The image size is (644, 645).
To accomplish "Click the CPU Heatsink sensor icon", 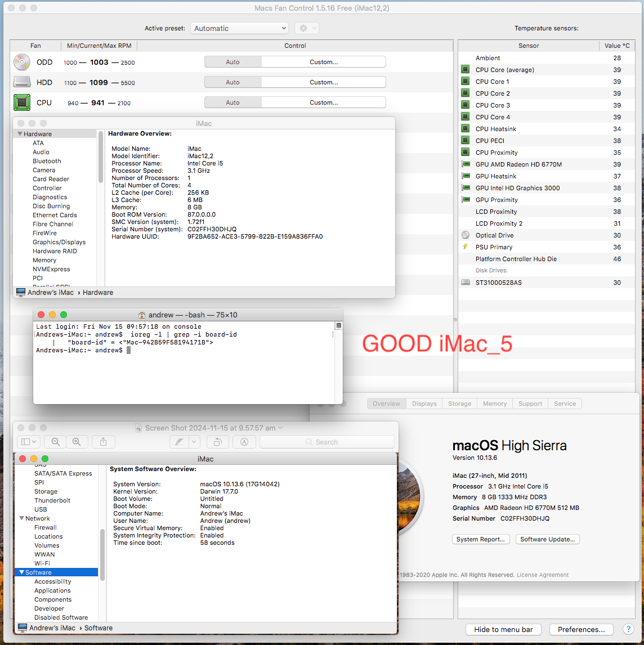I will [466, 129].
